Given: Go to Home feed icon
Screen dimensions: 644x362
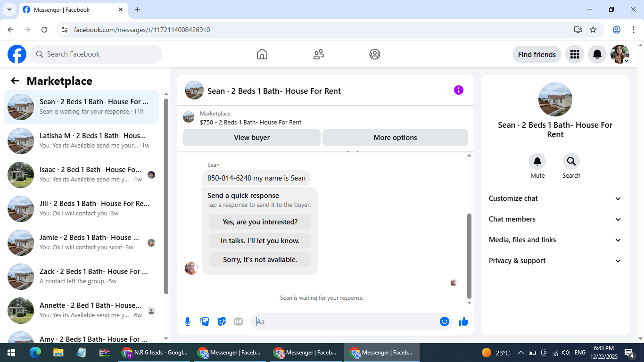Looking at the screenshot, I should 262,54.
